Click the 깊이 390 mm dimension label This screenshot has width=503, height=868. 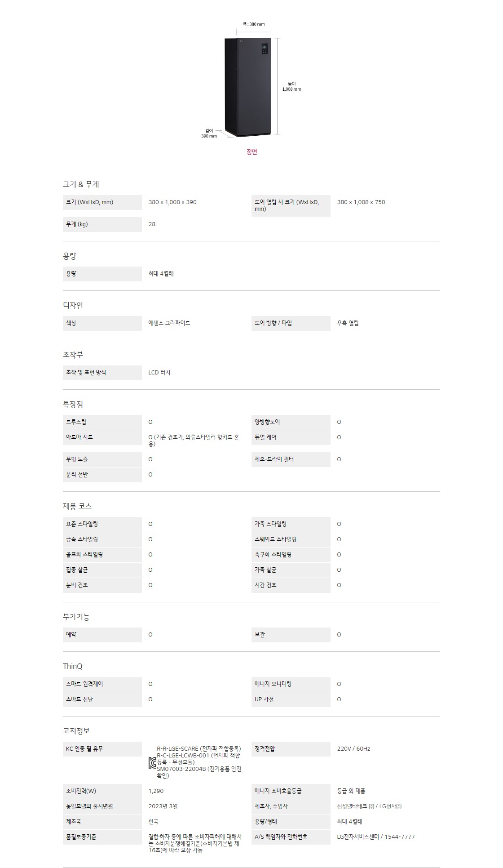coord(209,133)
